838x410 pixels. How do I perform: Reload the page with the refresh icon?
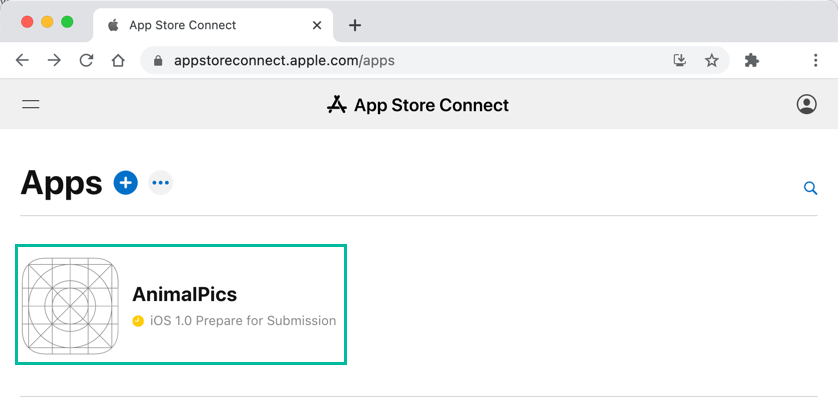[86, 60]
